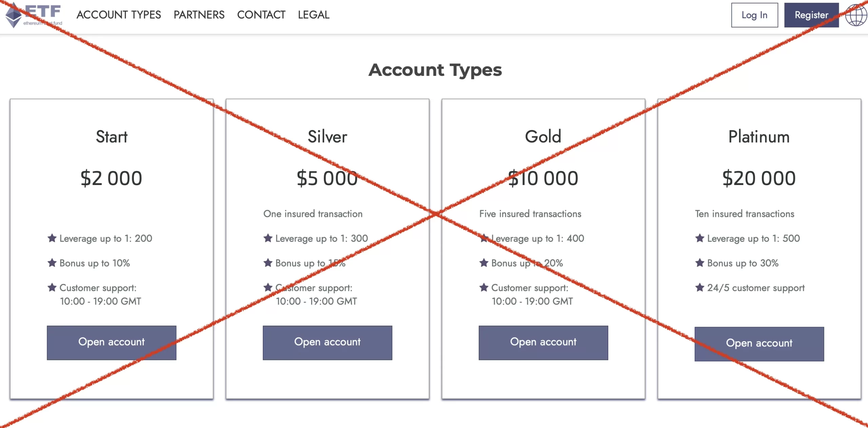Click star next to Platinum Leverage 1:500
The width and height of the screenshot is (868, 428).
point(700,238)
